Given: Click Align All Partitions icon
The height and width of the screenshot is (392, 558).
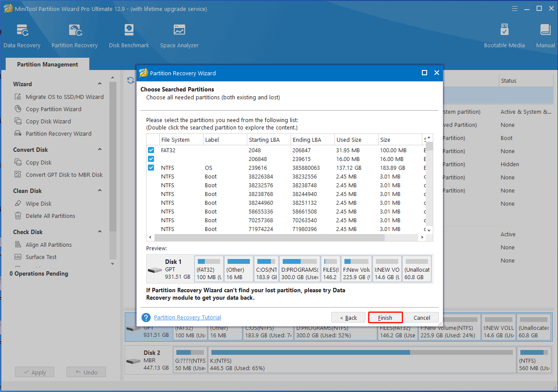Looking at the screenshot, I should point(18,245).
